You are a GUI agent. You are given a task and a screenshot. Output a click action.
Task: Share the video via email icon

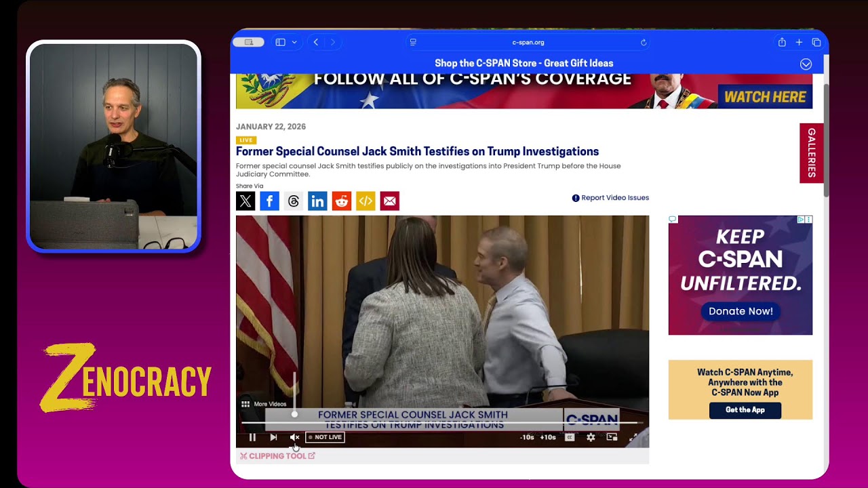389,201
